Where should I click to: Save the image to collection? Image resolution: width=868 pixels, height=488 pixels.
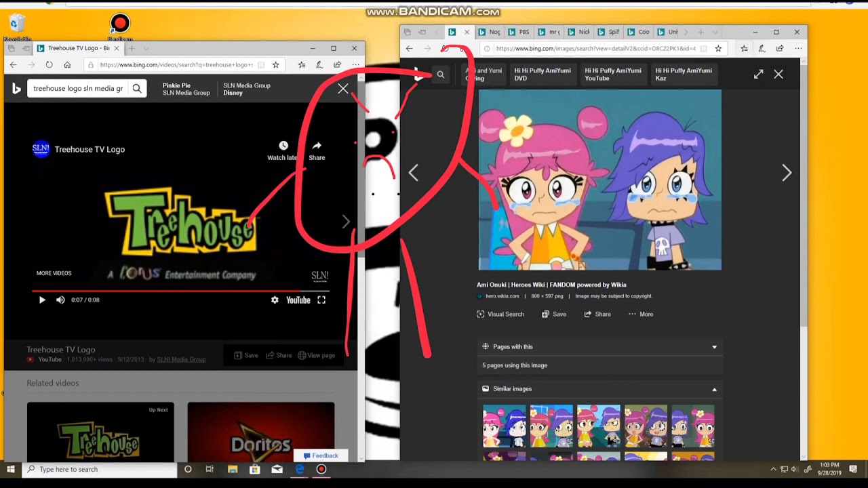click(x=554, y=314)
